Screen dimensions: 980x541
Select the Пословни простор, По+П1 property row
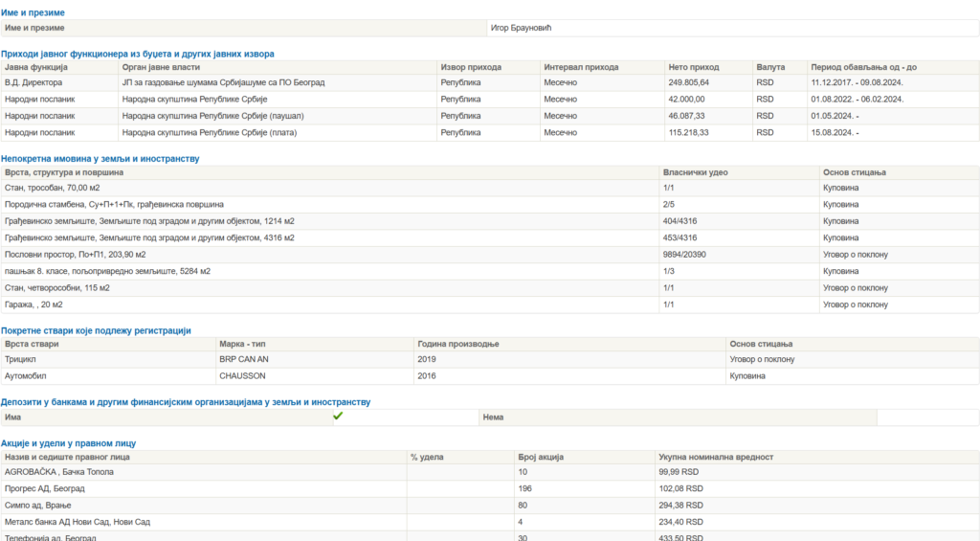click(76, 255)
